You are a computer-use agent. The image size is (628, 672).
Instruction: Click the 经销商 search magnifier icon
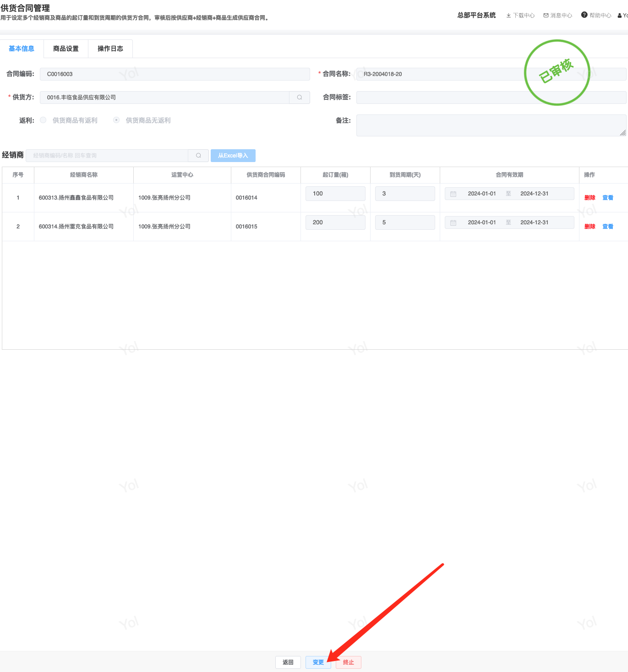pos(198,156)
